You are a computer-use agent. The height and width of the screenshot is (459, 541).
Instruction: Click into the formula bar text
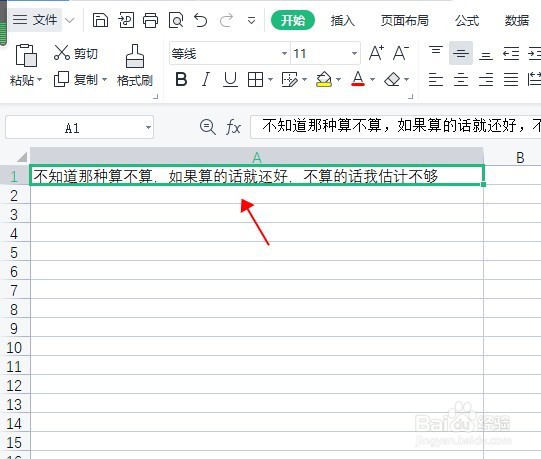(395, 127)
